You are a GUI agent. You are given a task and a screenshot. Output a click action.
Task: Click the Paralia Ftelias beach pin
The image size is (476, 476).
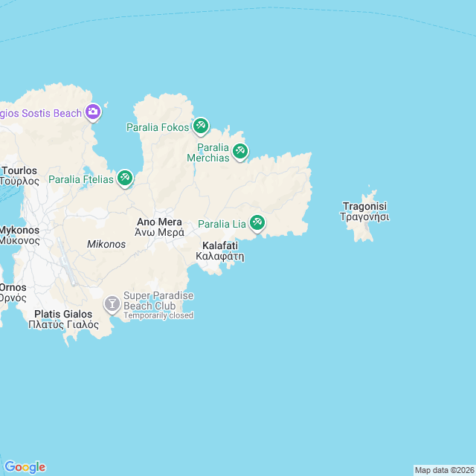coord(125,178)
